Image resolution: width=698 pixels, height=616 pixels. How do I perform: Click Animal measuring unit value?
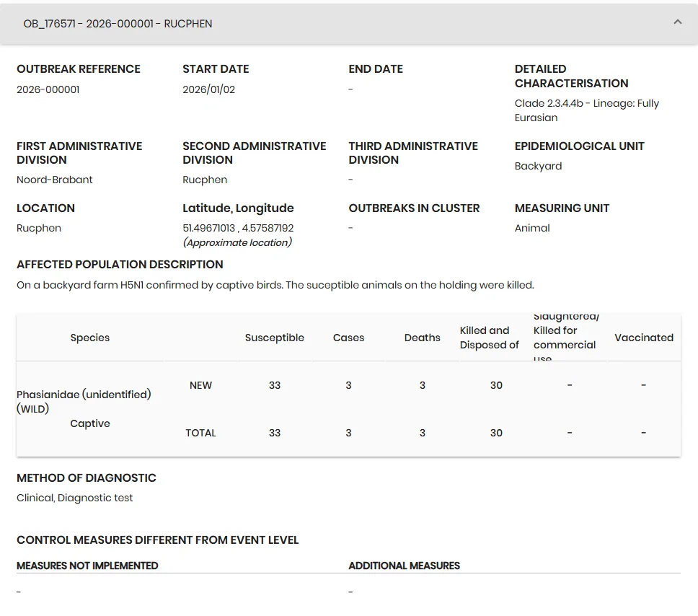click(532, 228)
